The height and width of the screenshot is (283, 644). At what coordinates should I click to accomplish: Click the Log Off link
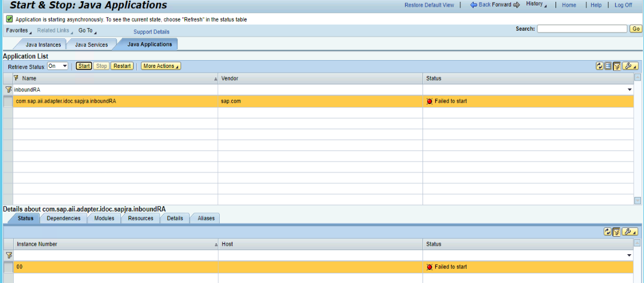pos(623,5)
